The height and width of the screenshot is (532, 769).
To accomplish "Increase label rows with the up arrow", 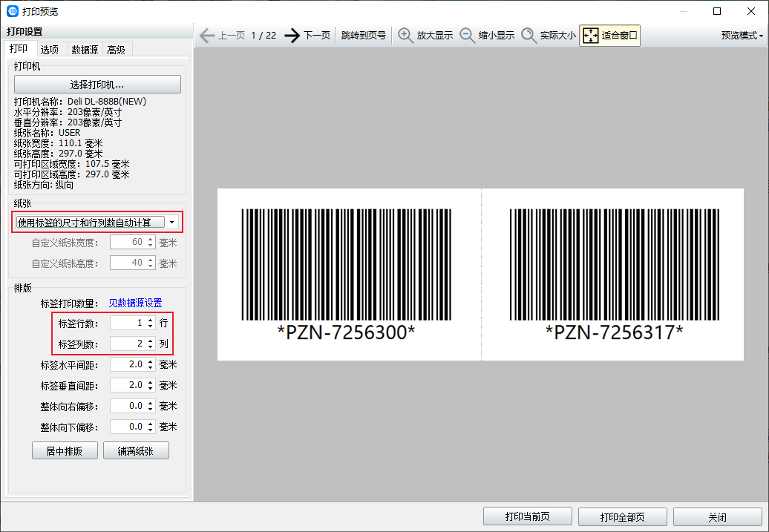I will (x=151, y=320).
